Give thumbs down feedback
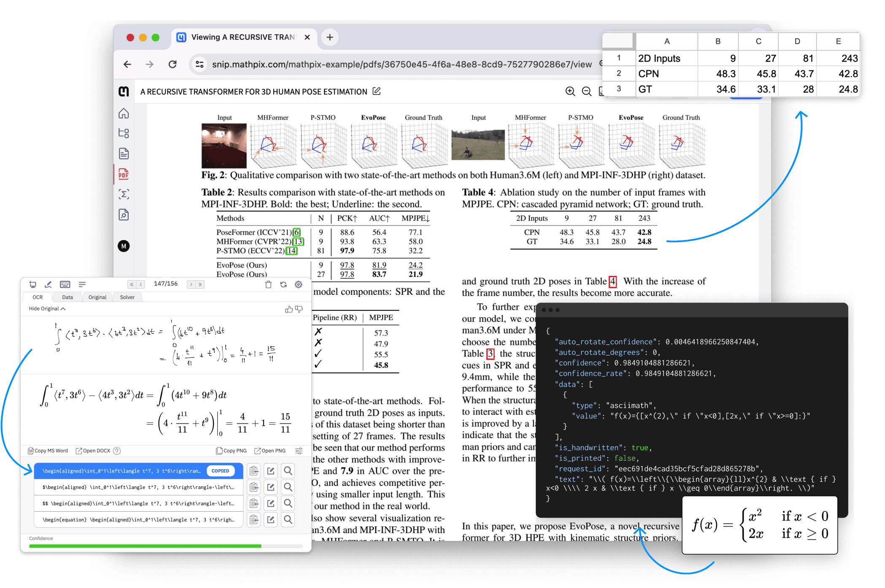 299,309
